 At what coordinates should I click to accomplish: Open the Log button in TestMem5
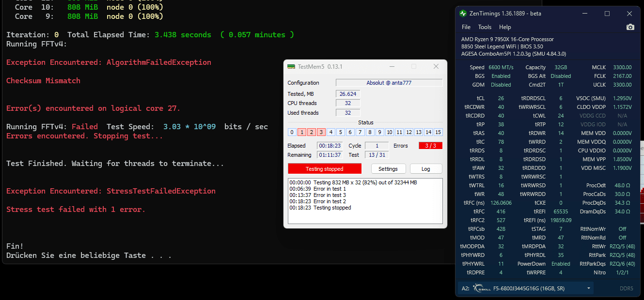[426, 168]
